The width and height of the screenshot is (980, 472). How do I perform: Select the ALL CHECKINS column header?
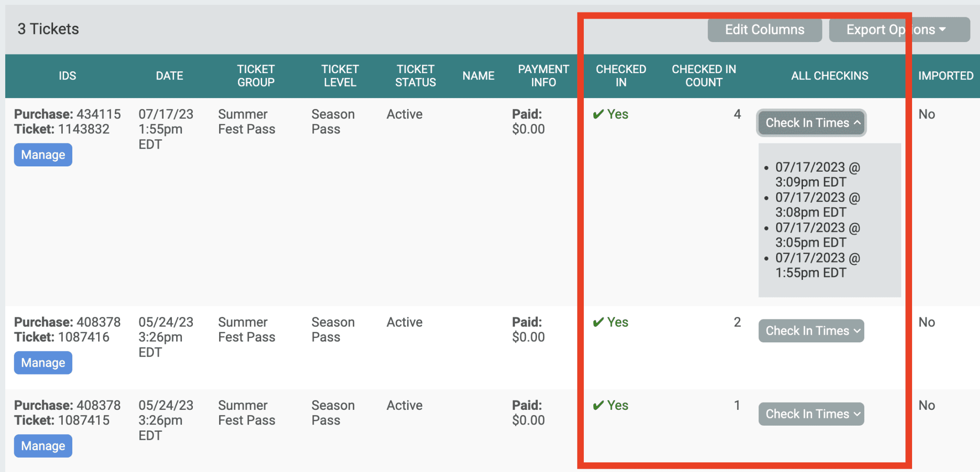pos(829,76)
